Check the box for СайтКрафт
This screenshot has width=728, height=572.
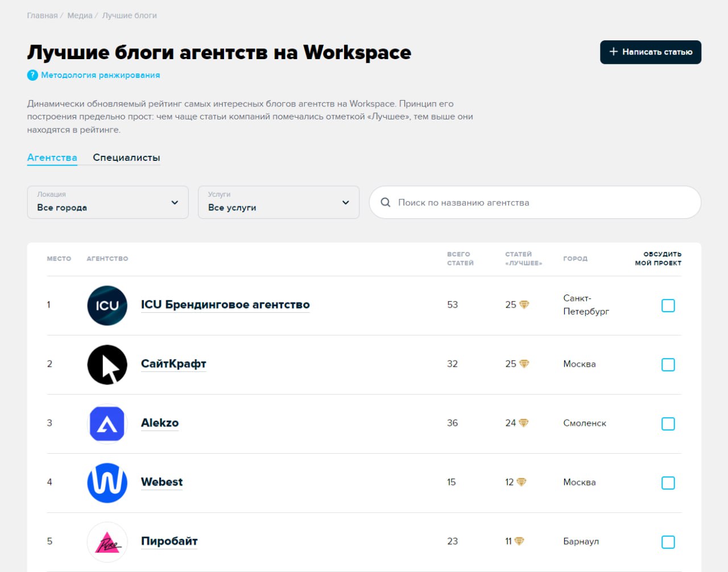coord(668,364)
